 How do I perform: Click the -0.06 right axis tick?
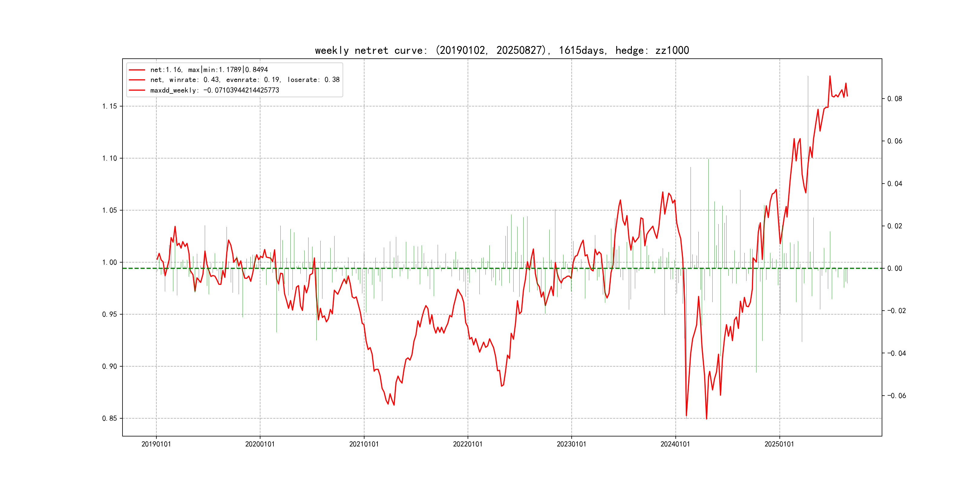click(896, 396)
